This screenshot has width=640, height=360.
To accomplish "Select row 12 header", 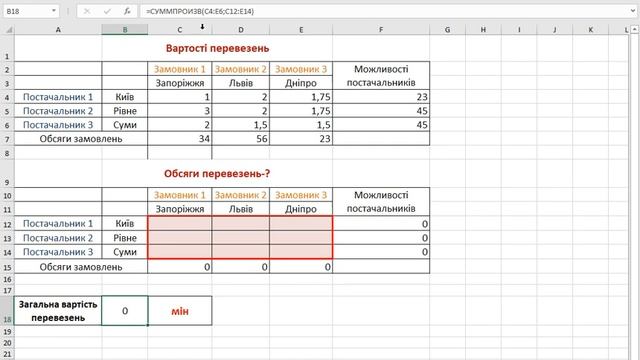I will pos(7,224).
